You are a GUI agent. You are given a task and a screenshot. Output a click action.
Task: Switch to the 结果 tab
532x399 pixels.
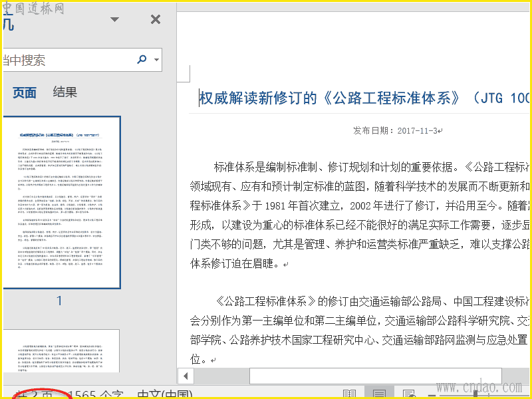pyautogui.click(x=65, y=92)
